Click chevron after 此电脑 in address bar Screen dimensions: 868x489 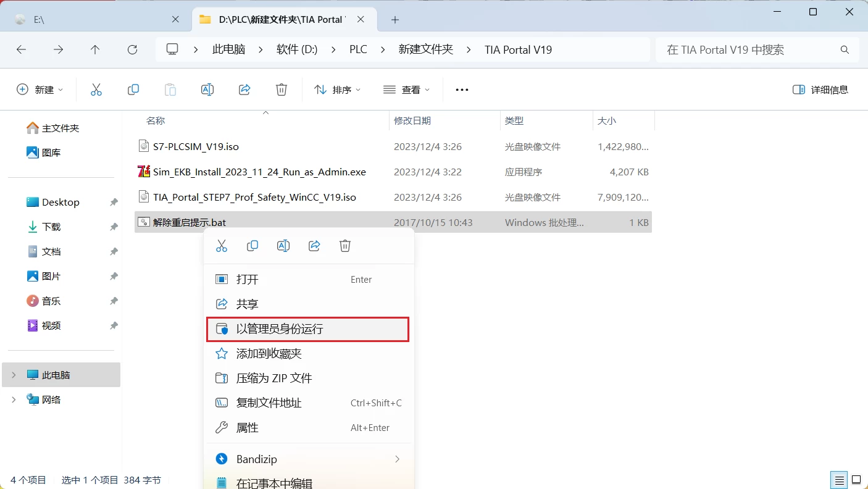pos(261,49)
